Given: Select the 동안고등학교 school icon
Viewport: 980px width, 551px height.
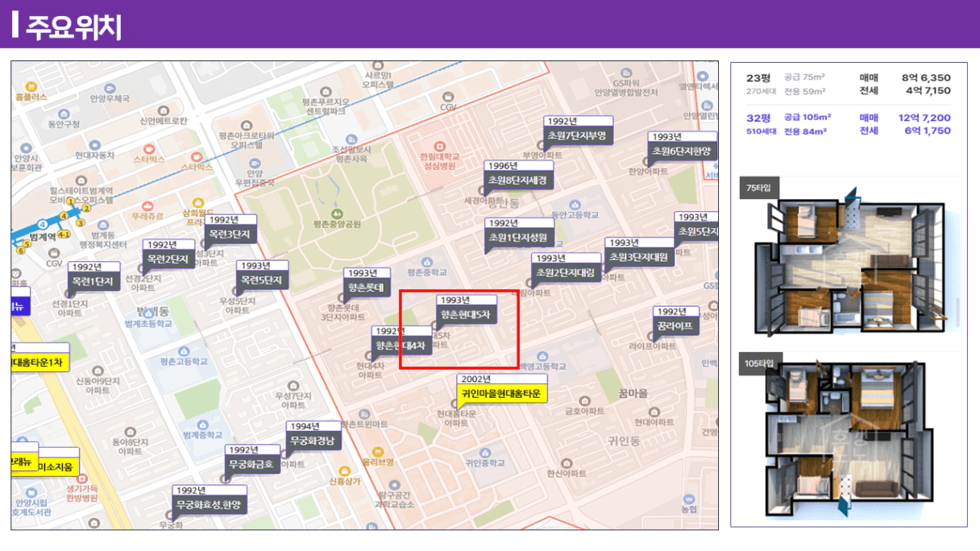Looking at the screenshot, I should click(x=574, y=205).
